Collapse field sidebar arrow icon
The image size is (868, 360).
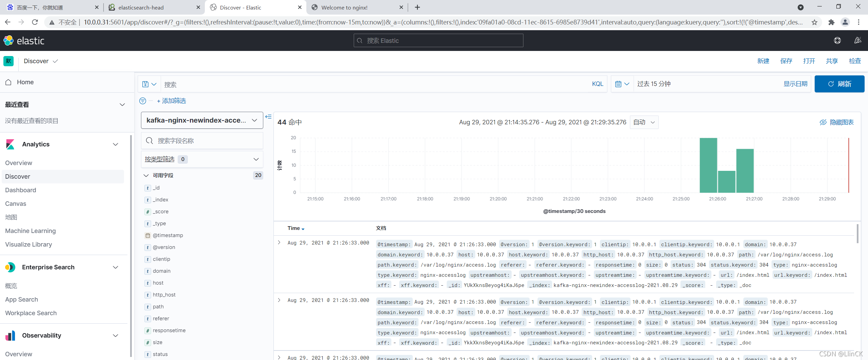268,117
